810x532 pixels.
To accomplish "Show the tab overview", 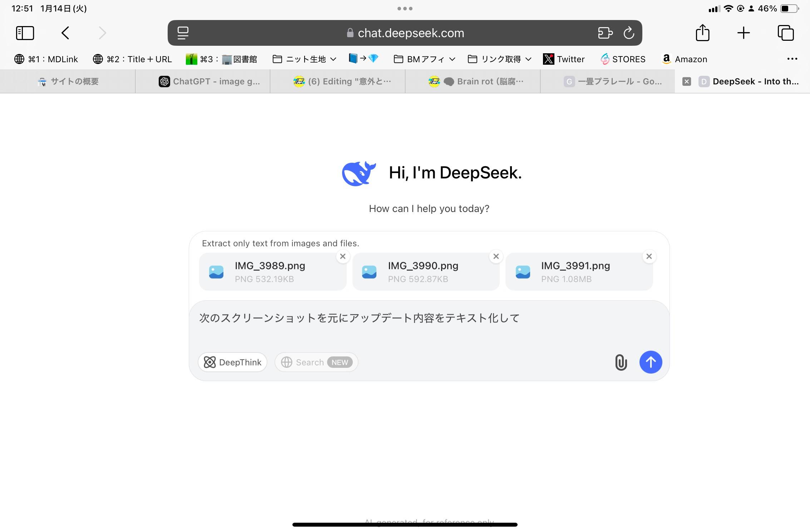I will (x=786, y=33).
